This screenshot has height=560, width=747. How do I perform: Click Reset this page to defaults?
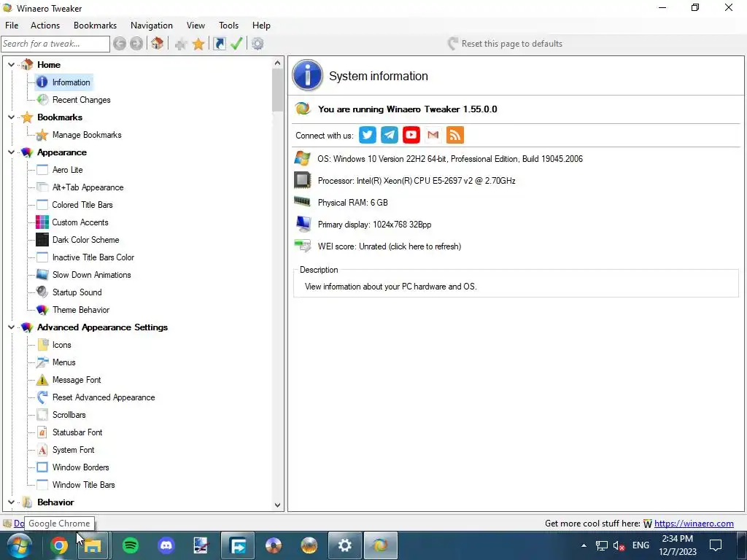coord(505,44)
